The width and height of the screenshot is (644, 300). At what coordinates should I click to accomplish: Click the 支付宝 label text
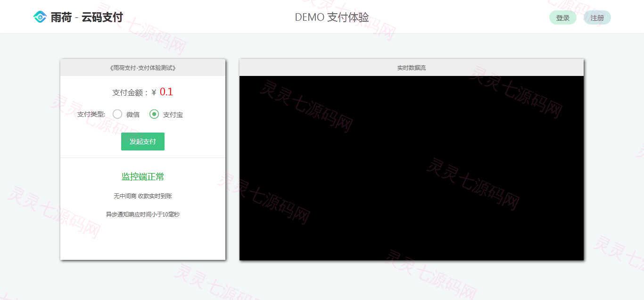173,115
